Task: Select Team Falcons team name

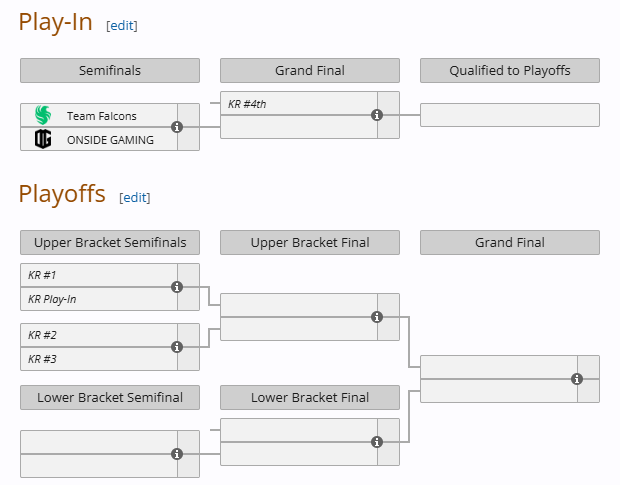Action: click(x=102, y=116)
